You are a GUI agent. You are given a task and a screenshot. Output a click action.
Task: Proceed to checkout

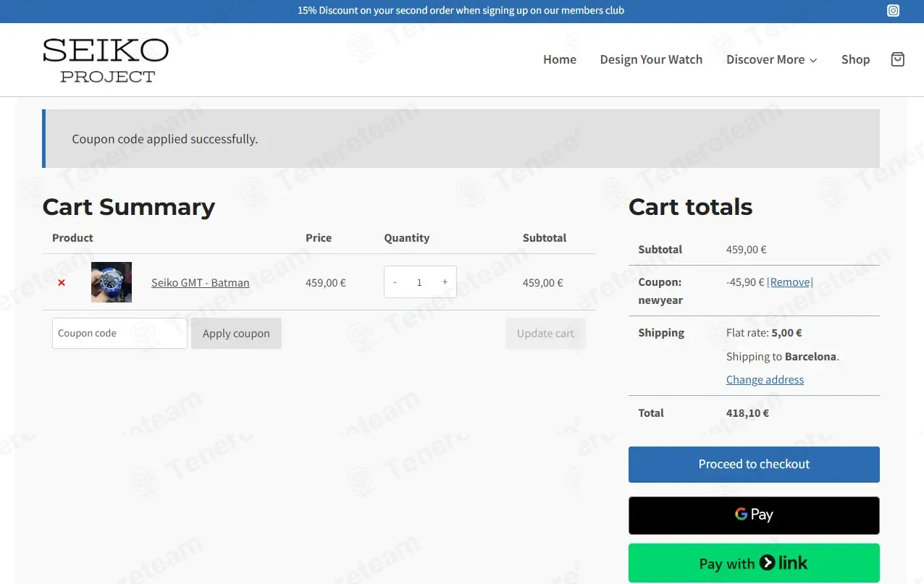[754, 465]
